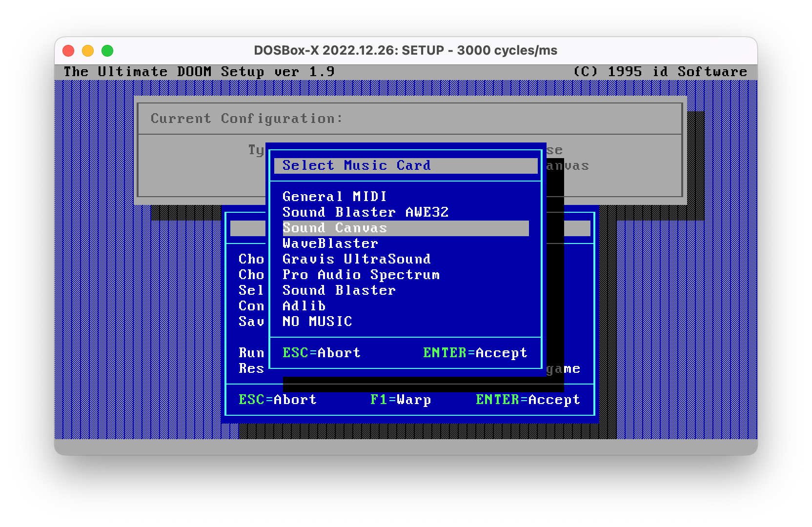Click the (C) 1995 id Software text
The width and height of the screenshot is (812, 527).
click(x=660, y=72)
